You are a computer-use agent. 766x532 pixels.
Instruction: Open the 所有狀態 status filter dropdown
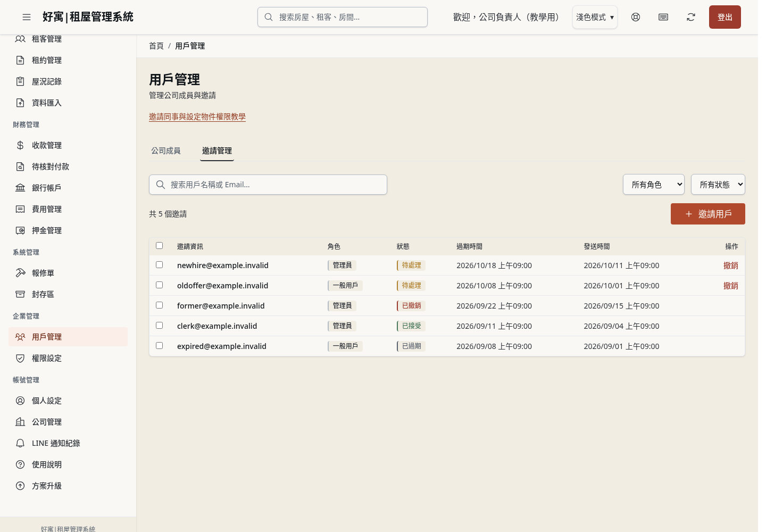pyautogui.click(x=718, y=185)
